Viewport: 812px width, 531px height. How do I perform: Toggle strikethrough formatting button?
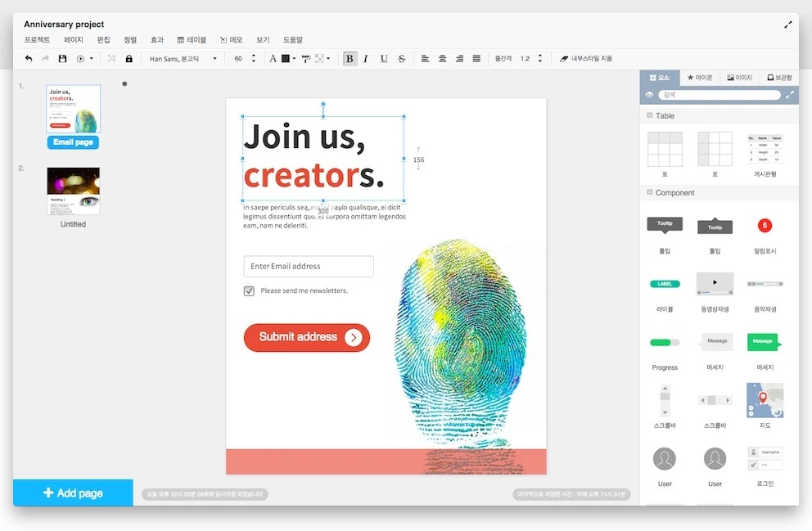pos(401,58)
